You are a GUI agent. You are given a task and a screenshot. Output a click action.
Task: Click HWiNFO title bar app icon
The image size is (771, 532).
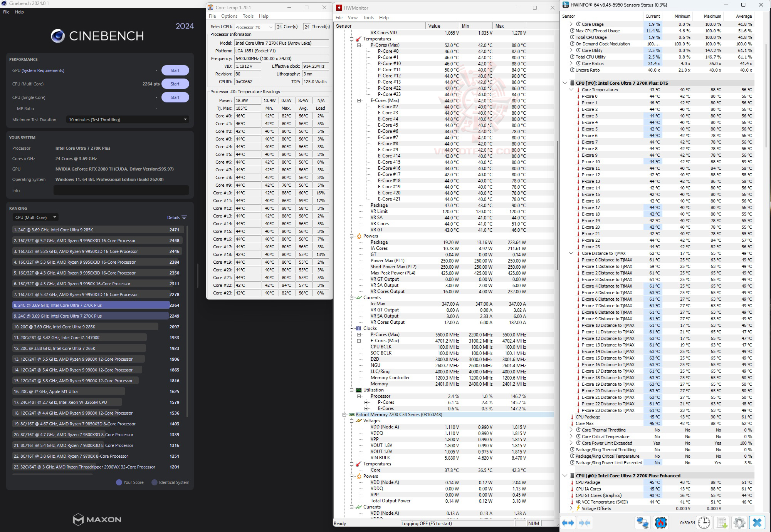click(565, 5)
